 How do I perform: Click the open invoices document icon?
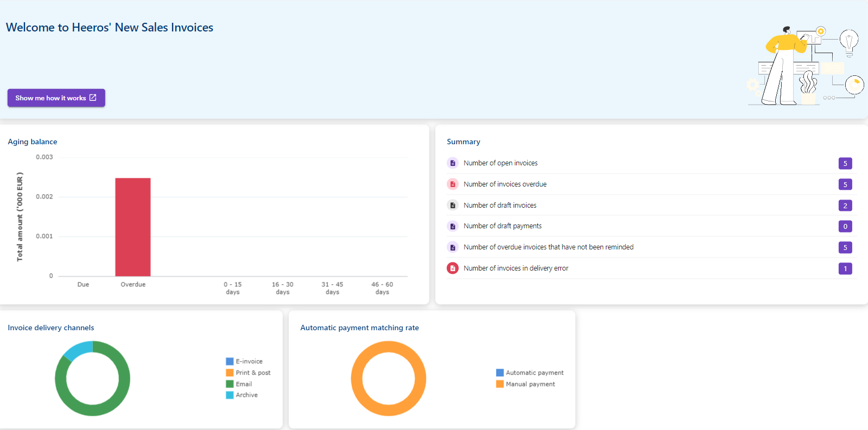click(453, 163)
